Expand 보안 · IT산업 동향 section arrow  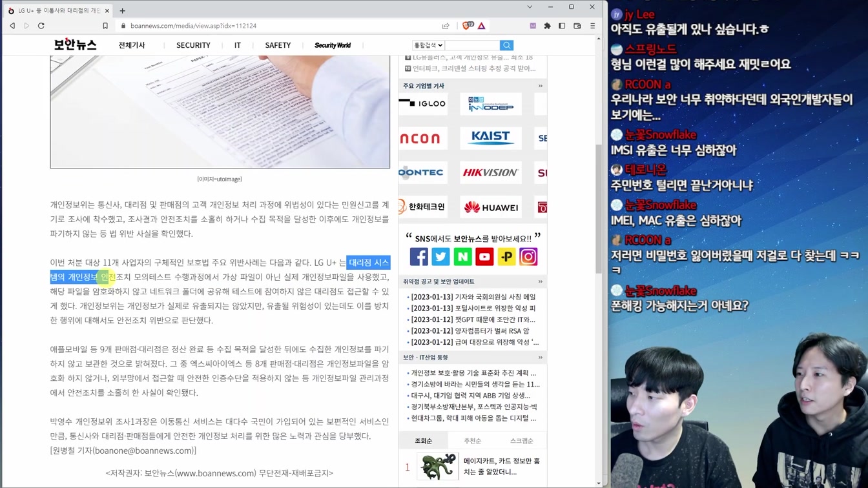(541, 358)
